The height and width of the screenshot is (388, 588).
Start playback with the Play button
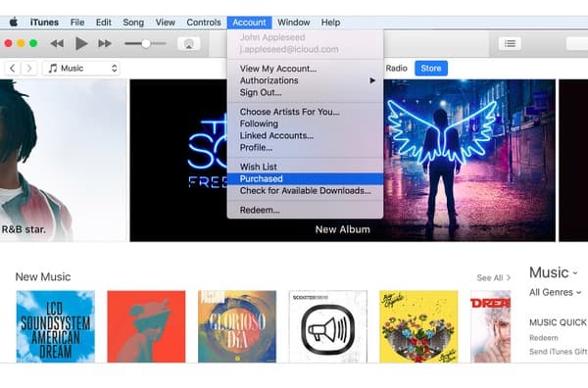point(81,43)
